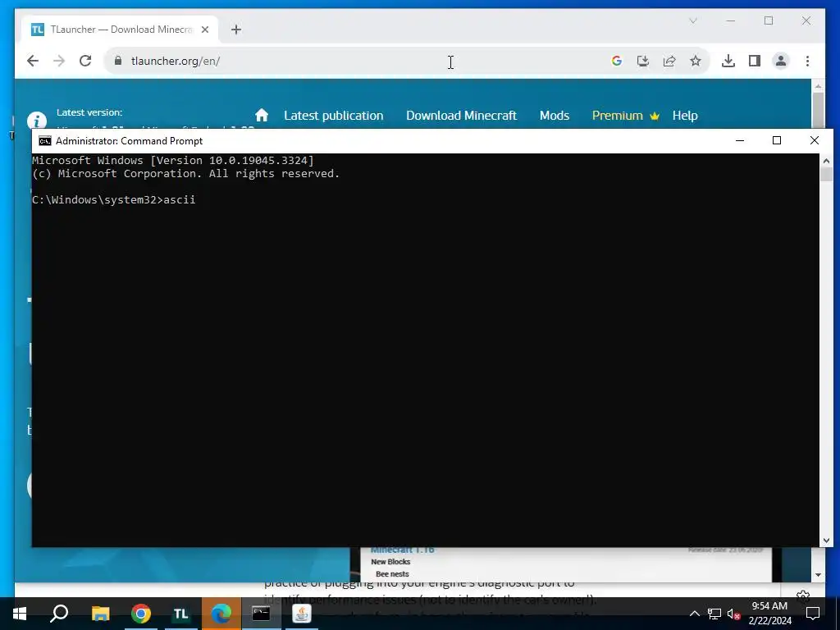Click Command Prompt title bar icon
The image size is (840, 630).
[x=45, y=141]
